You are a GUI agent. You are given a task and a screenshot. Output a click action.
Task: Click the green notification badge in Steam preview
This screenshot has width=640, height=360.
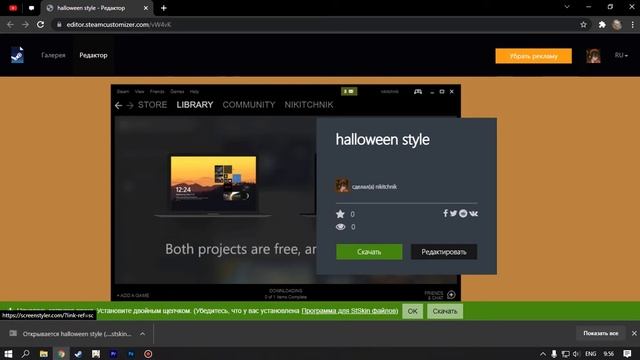[349, 91]
